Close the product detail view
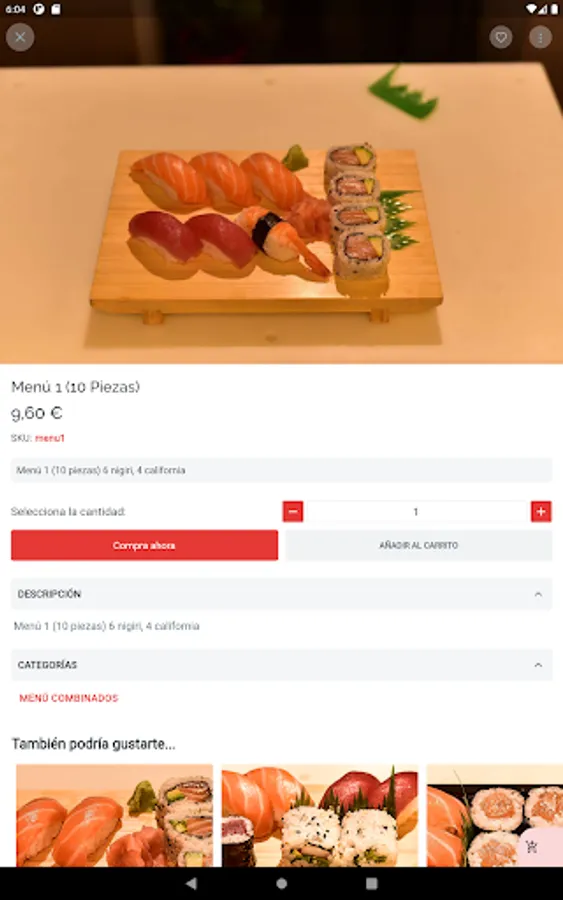The height and width of the screenshot is (900, 563). tap(20, 37)
